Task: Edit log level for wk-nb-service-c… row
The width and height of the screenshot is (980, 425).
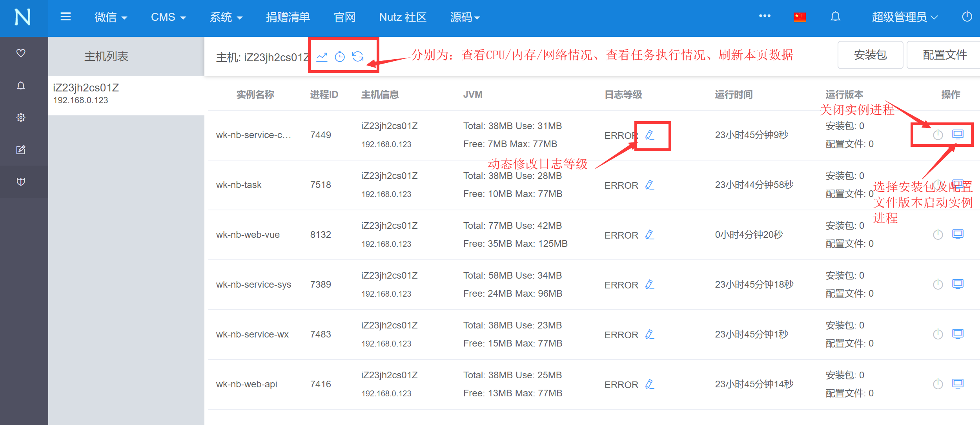Action: (650, 135)
